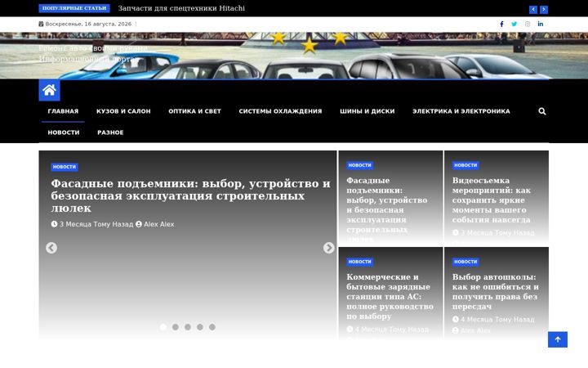Click the 3 Месяца Тому Назад slide timestamp
The width and height of the screenshot is (588, 368).
click(92, 224)
